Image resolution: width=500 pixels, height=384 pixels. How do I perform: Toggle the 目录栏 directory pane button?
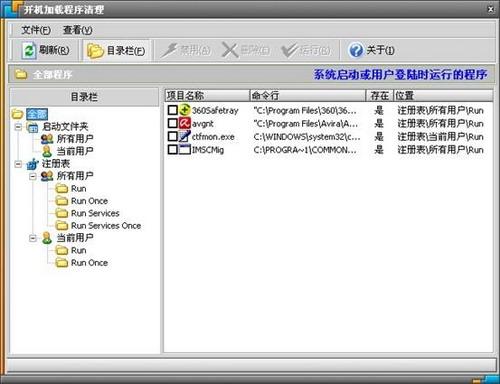point(116,51)
